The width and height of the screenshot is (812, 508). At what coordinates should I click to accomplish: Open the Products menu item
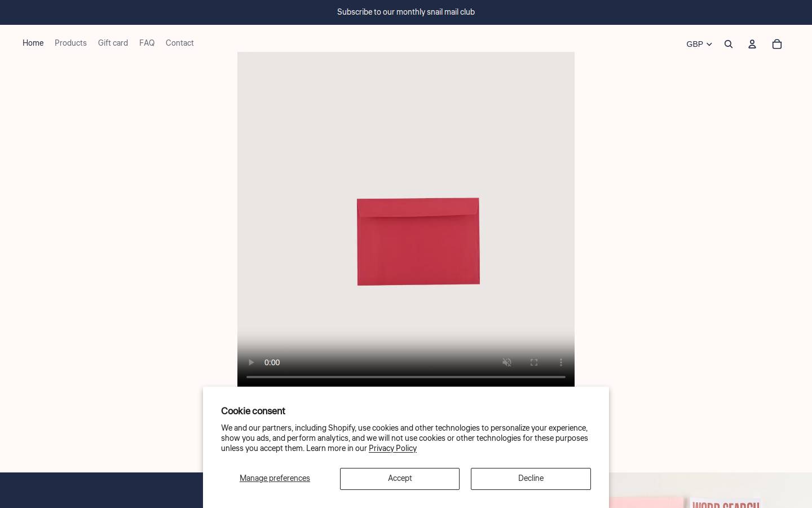(x=70, y=43)
